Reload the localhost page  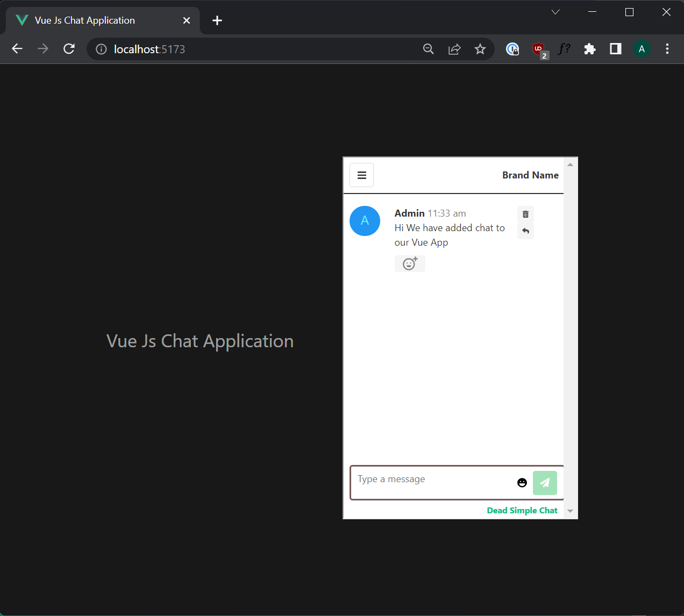click(69, 48)
